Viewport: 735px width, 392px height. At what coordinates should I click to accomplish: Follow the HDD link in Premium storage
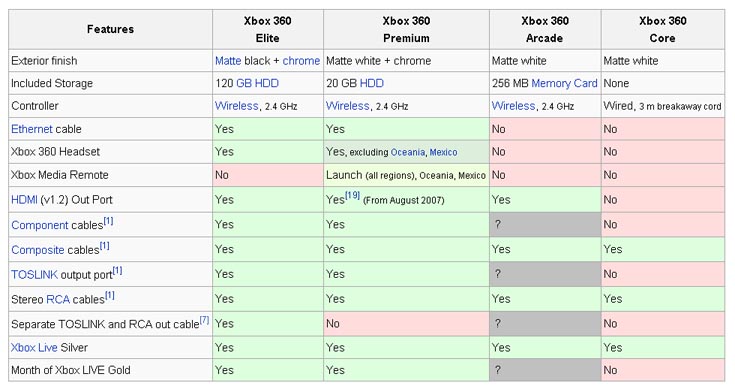372,83
